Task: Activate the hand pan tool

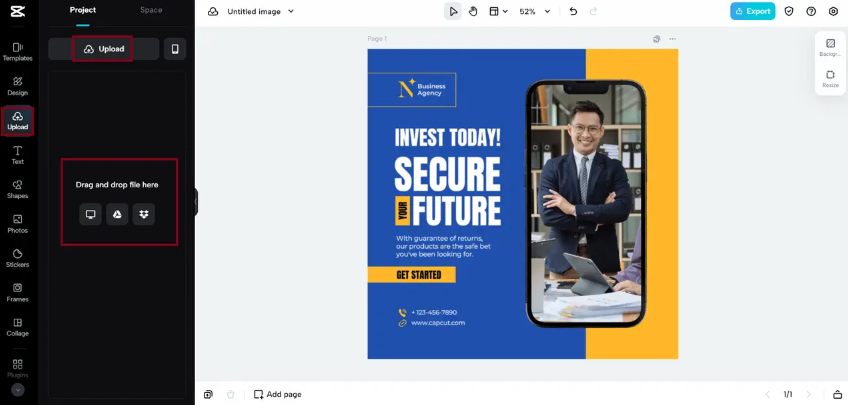Action: click(x=473, y=11)
